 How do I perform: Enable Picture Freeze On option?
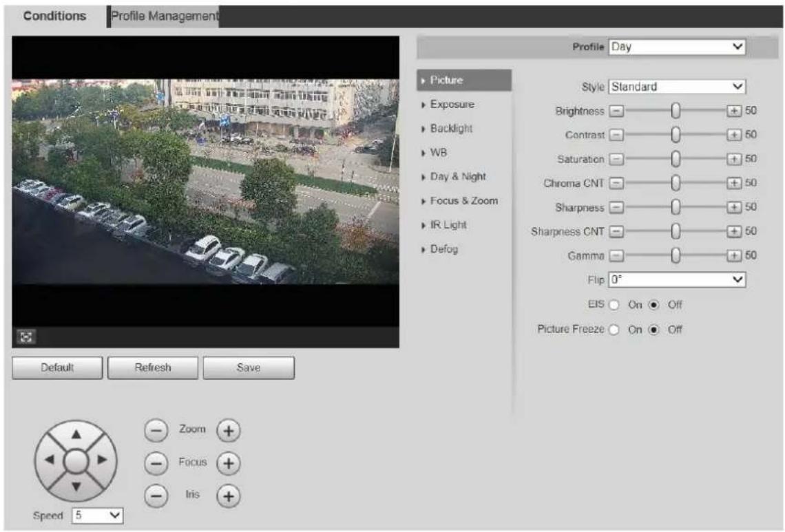click(x=614, y=330)
